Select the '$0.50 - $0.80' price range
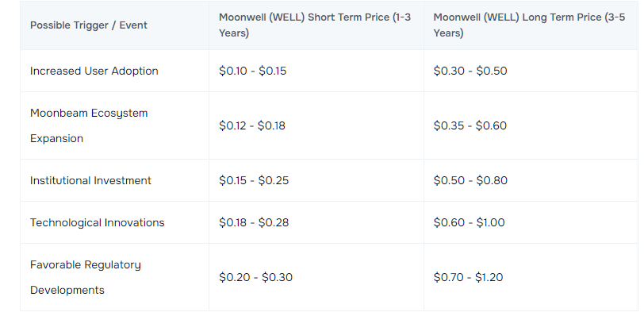644x320 pixels. pos(470,180)
